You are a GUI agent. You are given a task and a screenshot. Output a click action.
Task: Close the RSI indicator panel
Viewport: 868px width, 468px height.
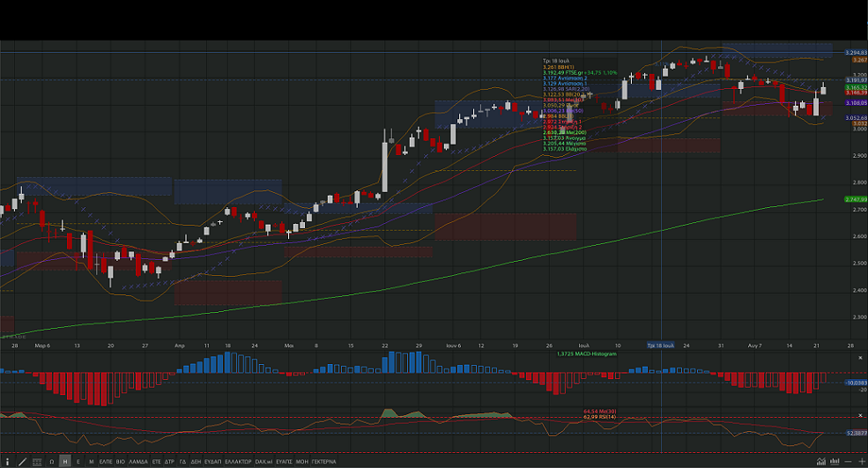tap(860, 415)
